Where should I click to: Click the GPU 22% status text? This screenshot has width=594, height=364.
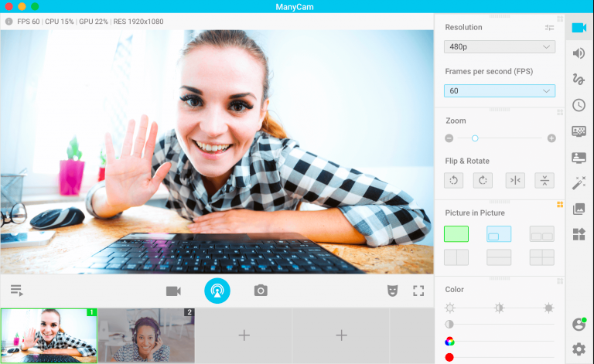coord(93,22)
